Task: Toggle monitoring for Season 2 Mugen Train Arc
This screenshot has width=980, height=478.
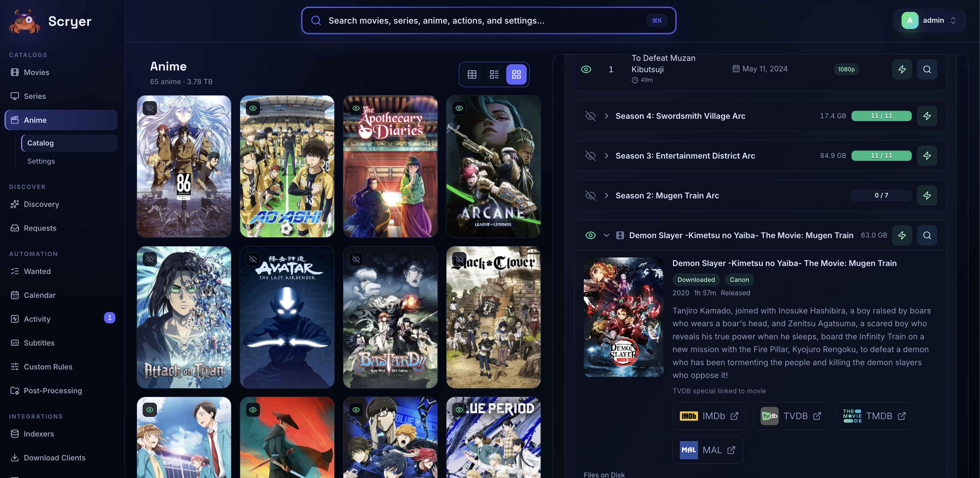Action: click(590, 196)
